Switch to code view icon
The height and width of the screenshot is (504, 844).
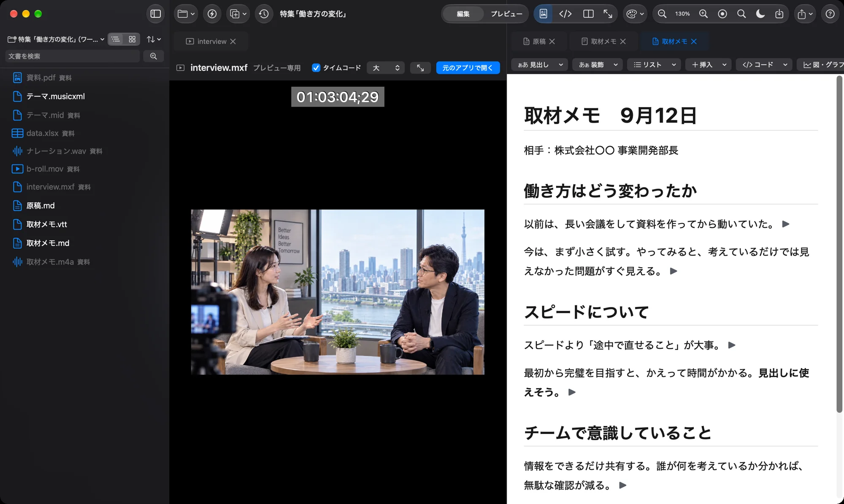(x=565, y=14)
